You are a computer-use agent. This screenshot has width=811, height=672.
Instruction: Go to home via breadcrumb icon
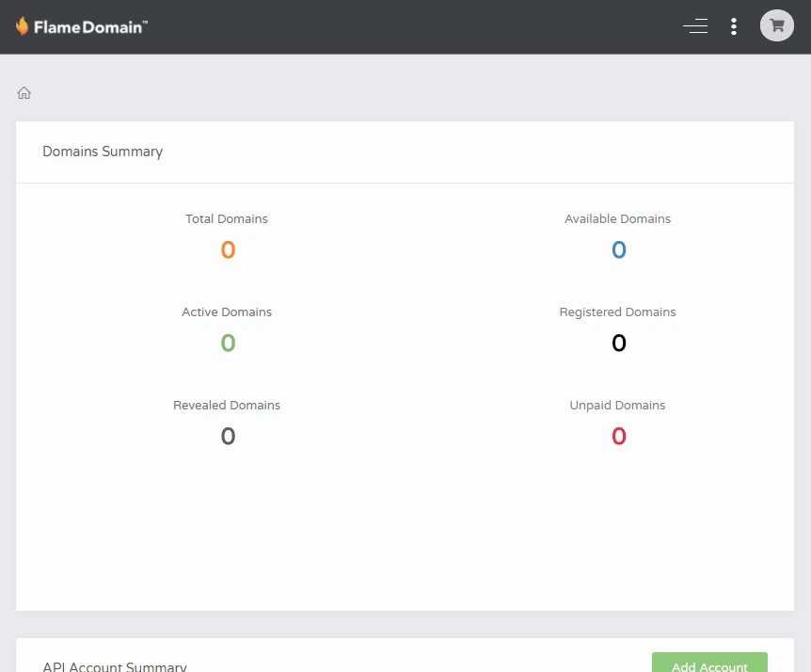point(24,93)
